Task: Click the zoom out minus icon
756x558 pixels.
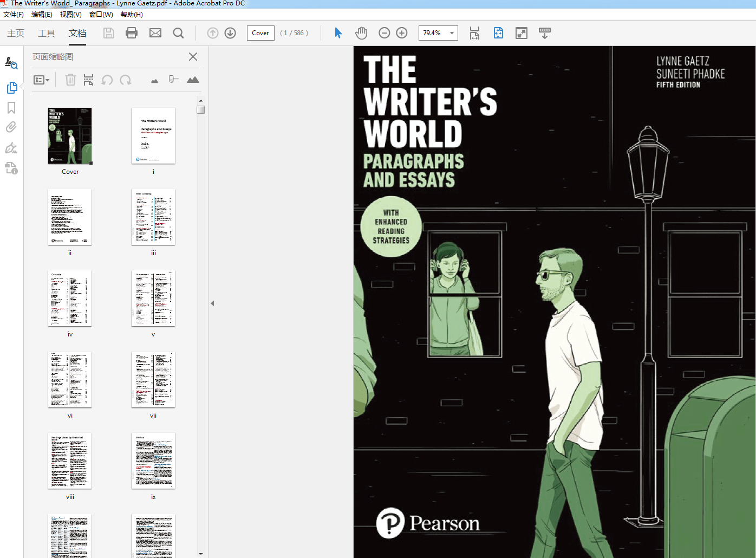Action: (x=384, y=33)
